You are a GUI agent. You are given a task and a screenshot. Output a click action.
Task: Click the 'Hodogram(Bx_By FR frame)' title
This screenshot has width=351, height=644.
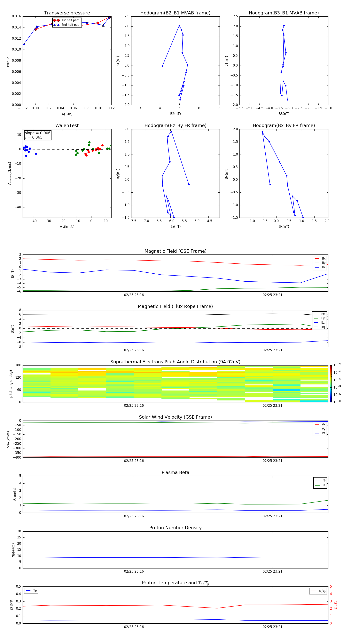pyautogui.click(x=284, y=125)
